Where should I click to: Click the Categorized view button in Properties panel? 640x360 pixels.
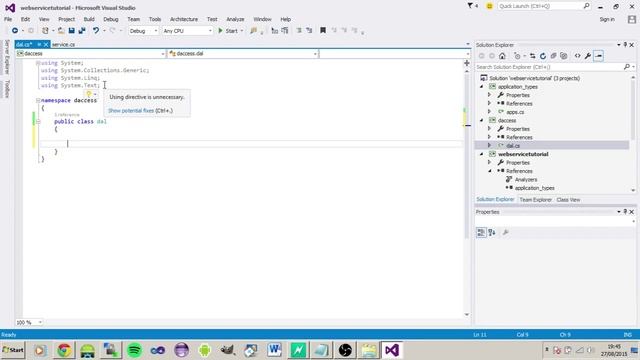click(481, 232)
